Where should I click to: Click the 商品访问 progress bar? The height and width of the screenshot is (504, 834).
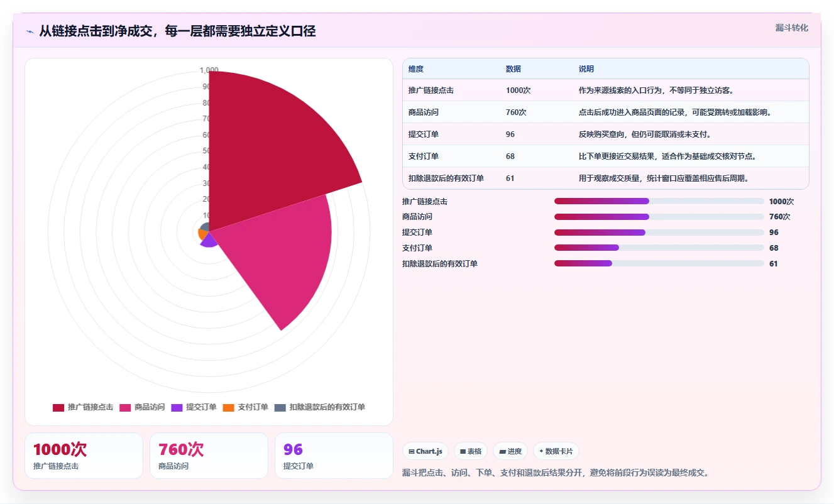point(659,217)
